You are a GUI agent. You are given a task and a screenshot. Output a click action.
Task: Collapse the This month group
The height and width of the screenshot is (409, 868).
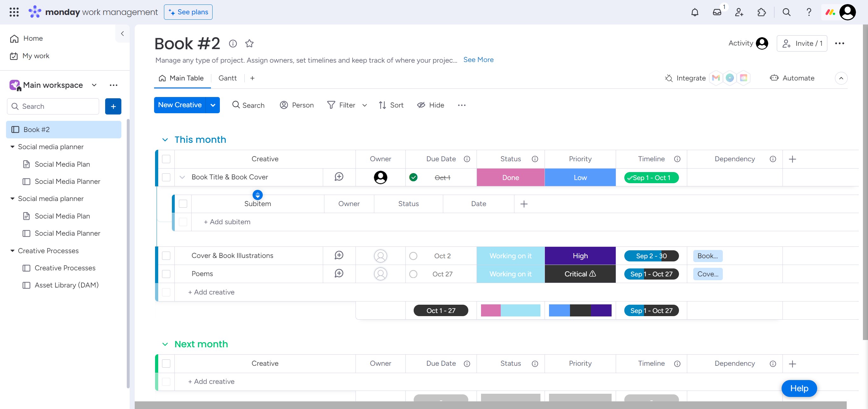(165, 140)
